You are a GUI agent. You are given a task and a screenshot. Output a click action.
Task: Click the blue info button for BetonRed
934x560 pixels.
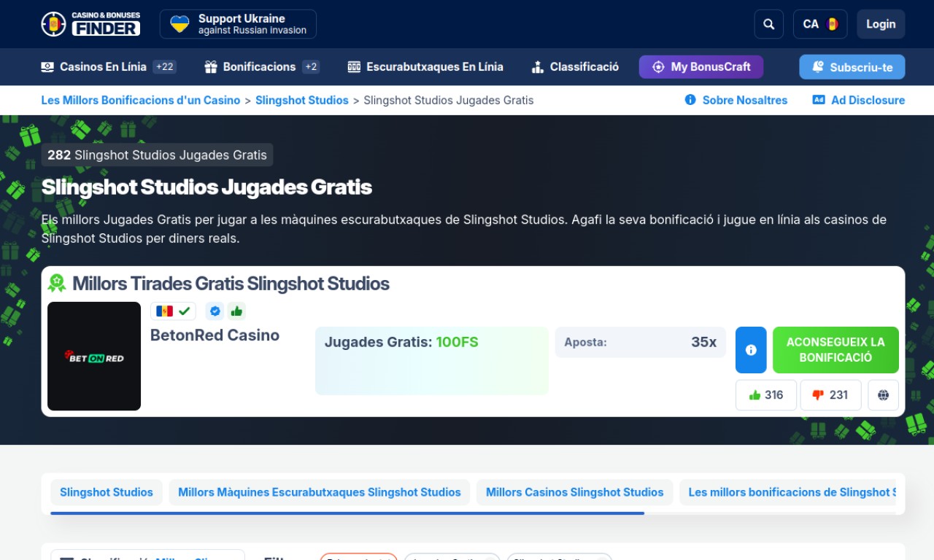[x=751, y=350]
